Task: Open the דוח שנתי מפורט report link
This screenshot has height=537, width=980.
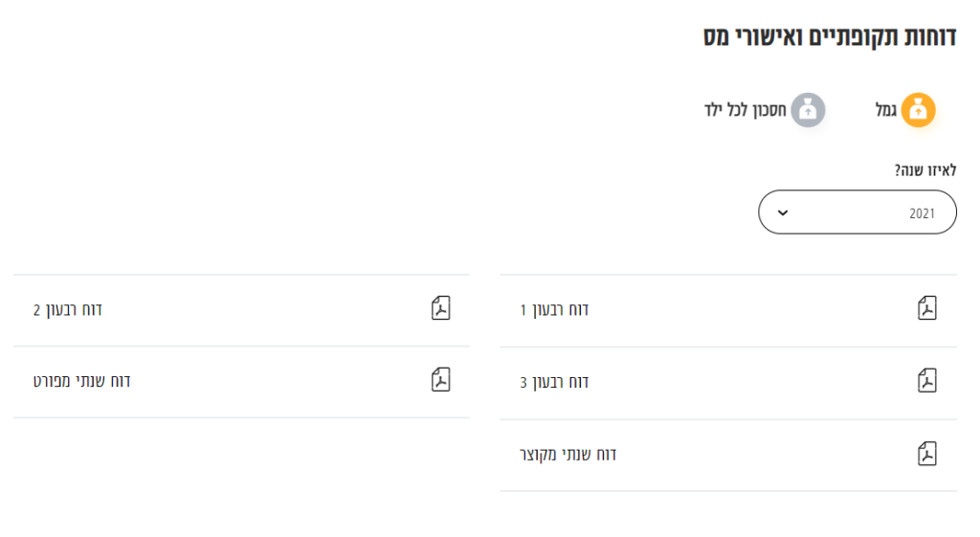Action: pyautogui.click(x=82, y=381)
